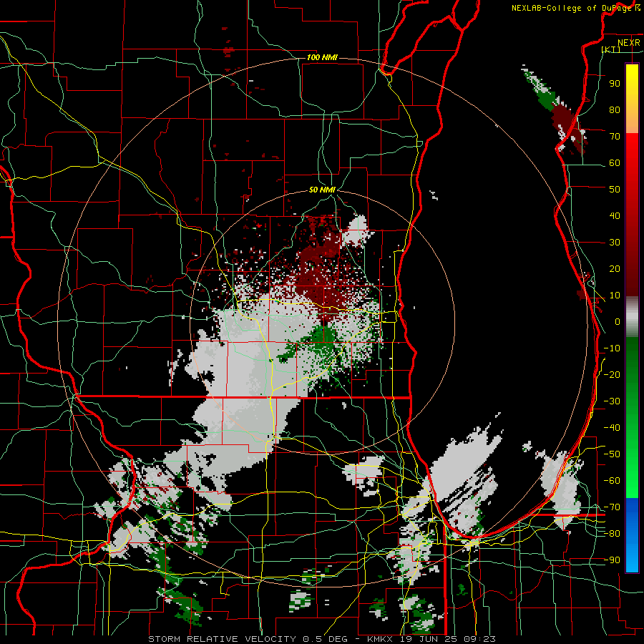Click the -70 value on the velocity scale
The image size is (644, 644).
(612, 507)
